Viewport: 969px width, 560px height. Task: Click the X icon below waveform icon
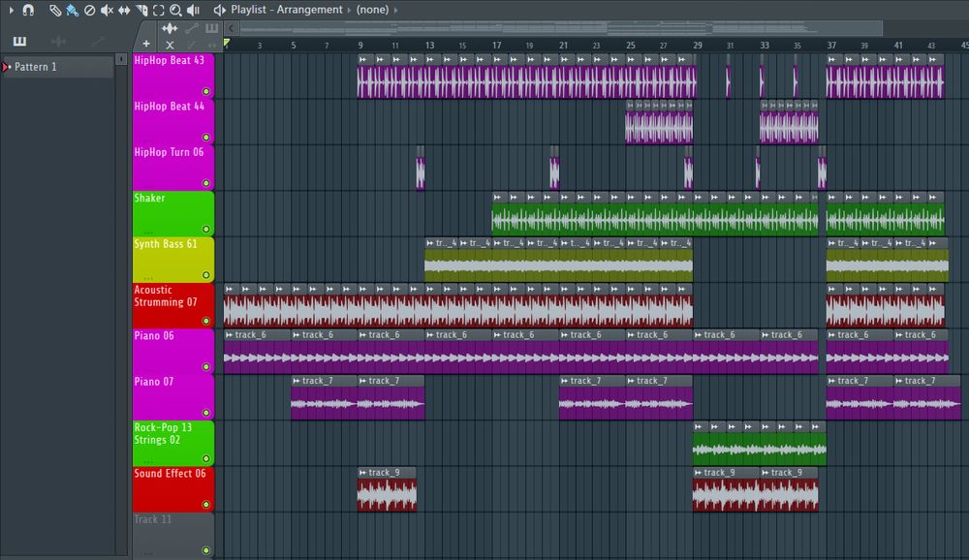point(170,45)
